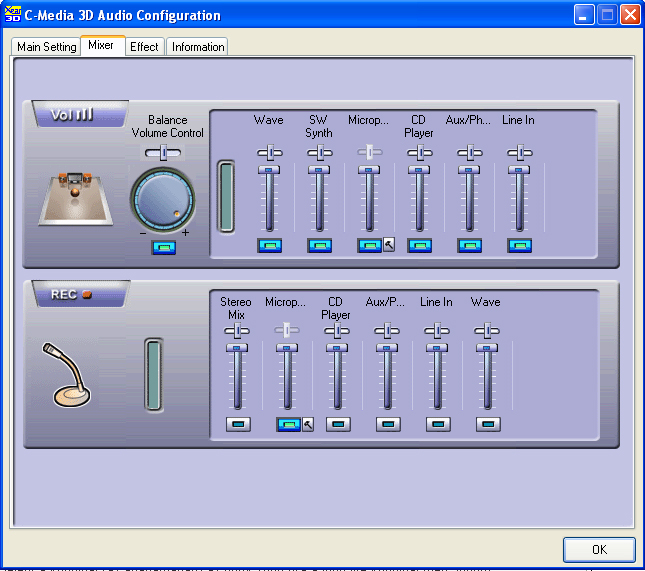Click the SW Synth balance slider
Viewport: 645px width, 571px height.
(x=320, y=153)
